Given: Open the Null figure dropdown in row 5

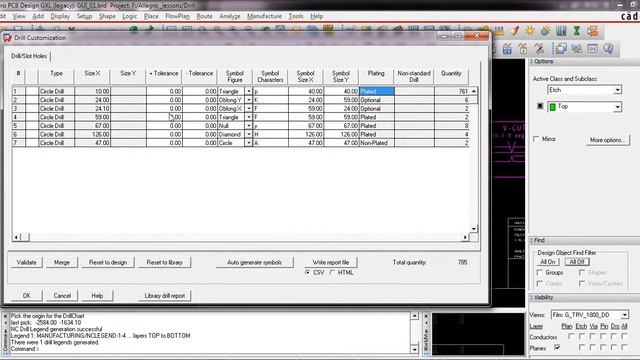Looking at the screenshot, I should 249,126.
